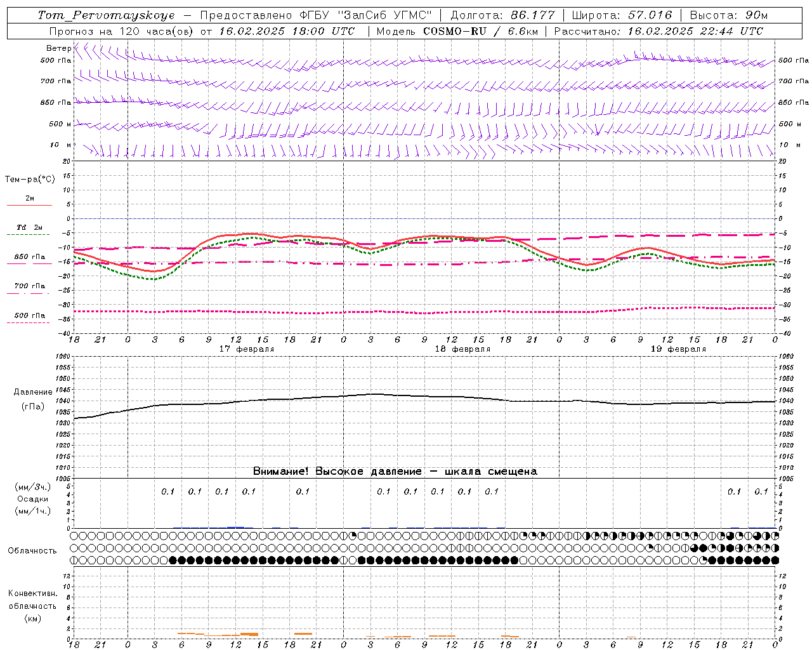The width and height of the screenshot is (812, 650).
Task: Click the (км) convective cloud unit label
Action: click(x=33, y=618)
